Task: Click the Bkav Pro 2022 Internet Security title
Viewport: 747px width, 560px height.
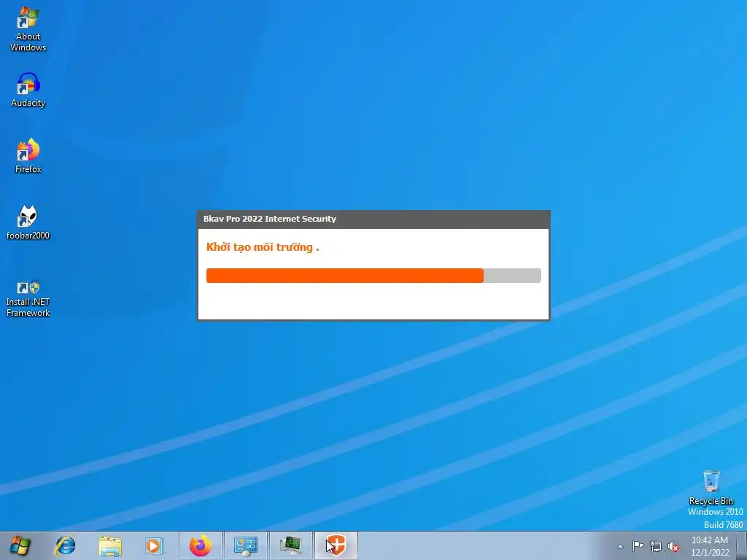Action: point(270,219)
